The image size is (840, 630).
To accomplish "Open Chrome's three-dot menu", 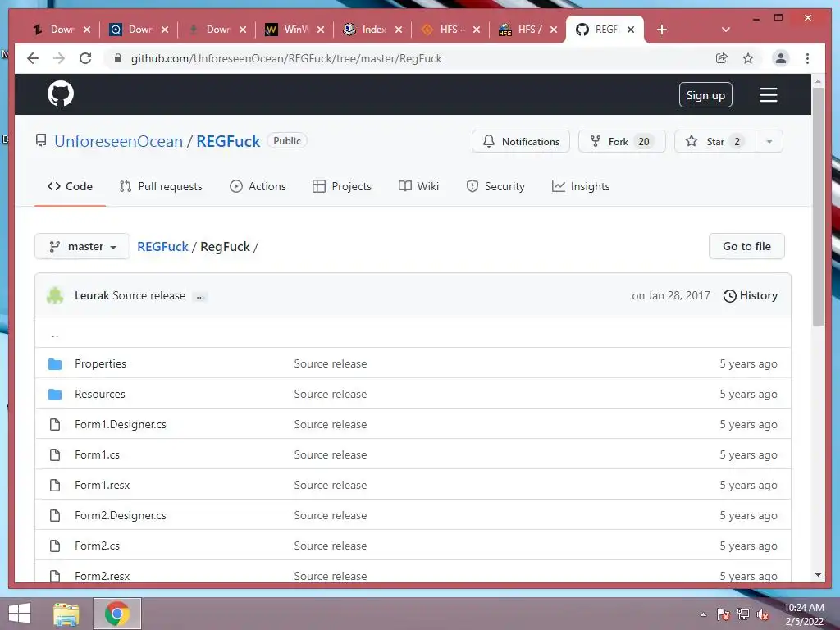I will [x=807, y=58].
